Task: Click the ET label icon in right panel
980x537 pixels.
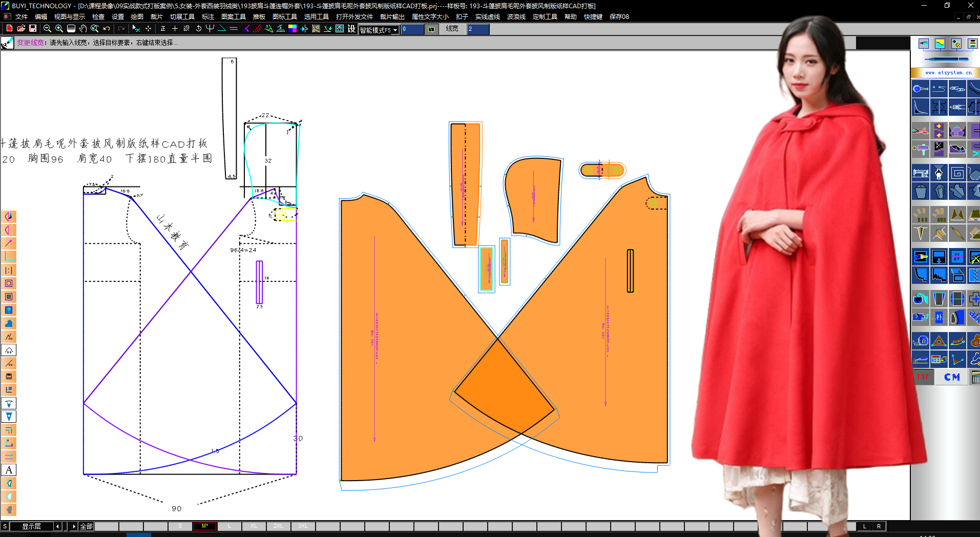Action: click(x=957, y=257)
